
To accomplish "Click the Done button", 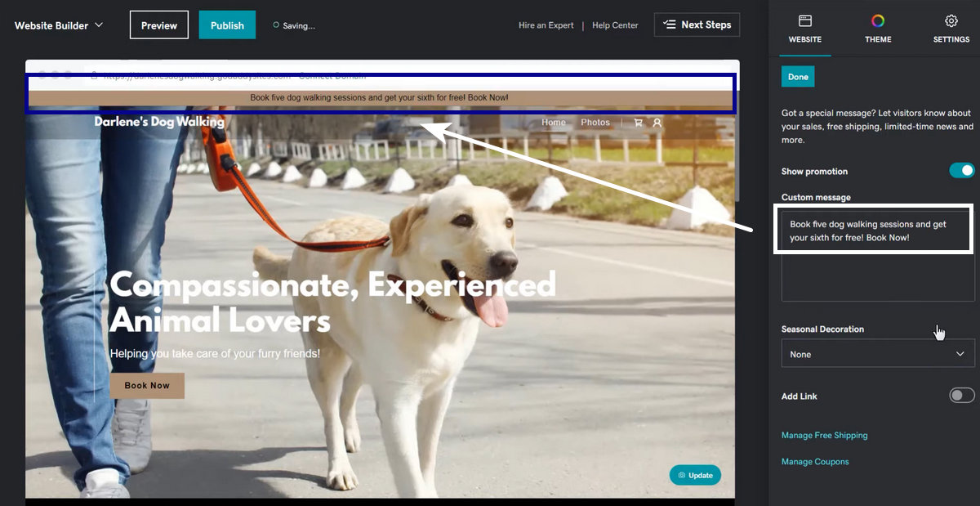I will tap(798, 77).
